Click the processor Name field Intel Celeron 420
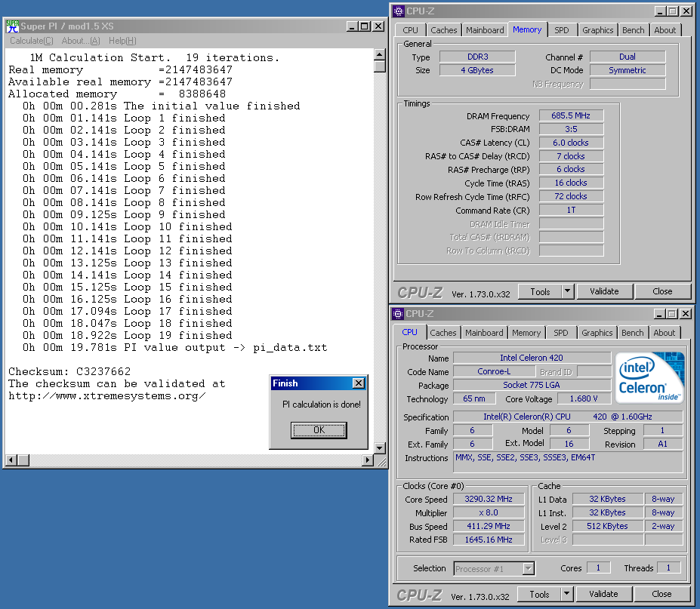The height and width of the screenshot is (609, 700). click(x=532, y=358)
